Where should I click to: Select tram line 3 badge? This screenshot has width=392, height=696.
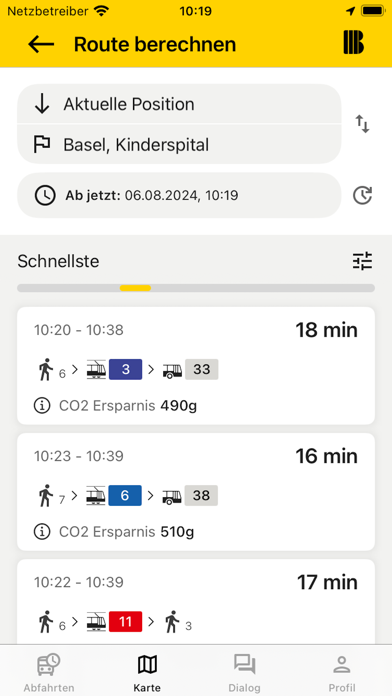click(x=125, y=369)
